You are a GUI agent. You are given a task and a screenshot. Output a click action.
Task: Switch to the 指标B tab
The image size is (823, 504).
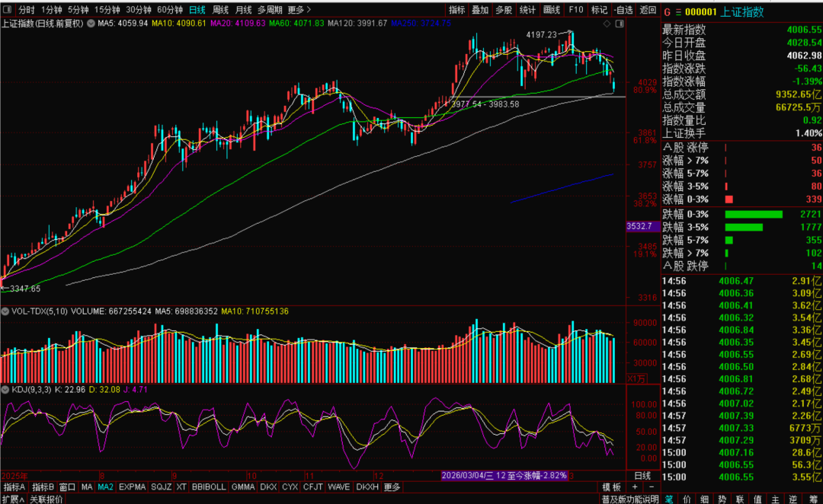[43, 486]
